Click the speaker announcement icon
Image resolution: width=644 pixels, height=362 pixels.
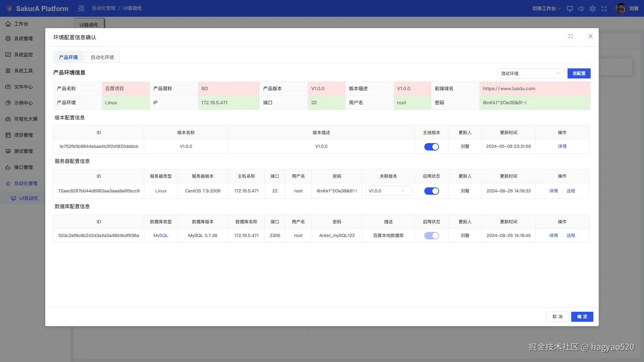581,9
